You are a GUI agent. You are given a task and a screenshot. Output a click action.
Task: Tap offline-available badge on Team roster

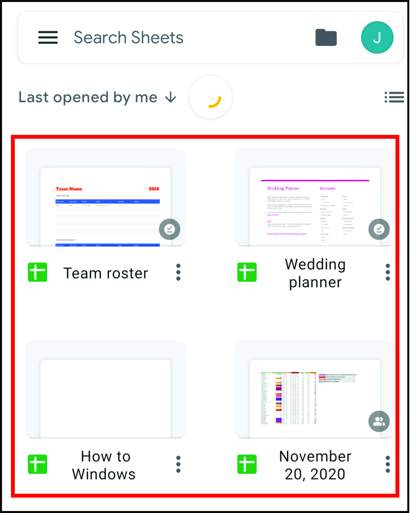coord(169,229)
